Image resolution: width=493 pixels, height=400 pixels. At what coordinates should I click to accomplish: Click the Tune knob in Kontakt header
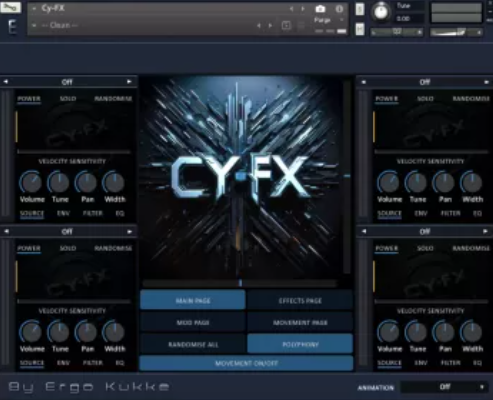[381, 12]
